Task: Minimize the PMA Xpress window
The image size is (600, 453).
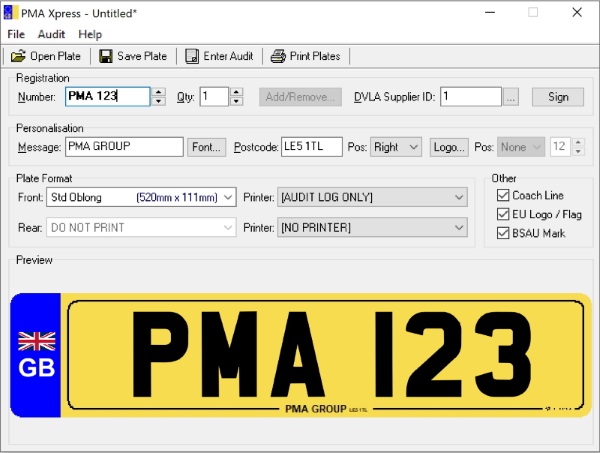Action: point(490,13)
